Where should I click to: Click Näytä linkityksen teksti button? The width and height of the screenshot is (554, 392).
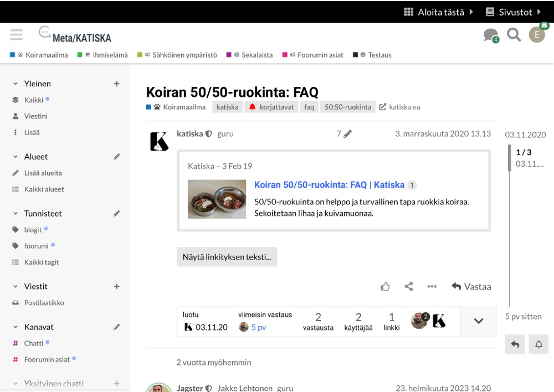point(227,257)
